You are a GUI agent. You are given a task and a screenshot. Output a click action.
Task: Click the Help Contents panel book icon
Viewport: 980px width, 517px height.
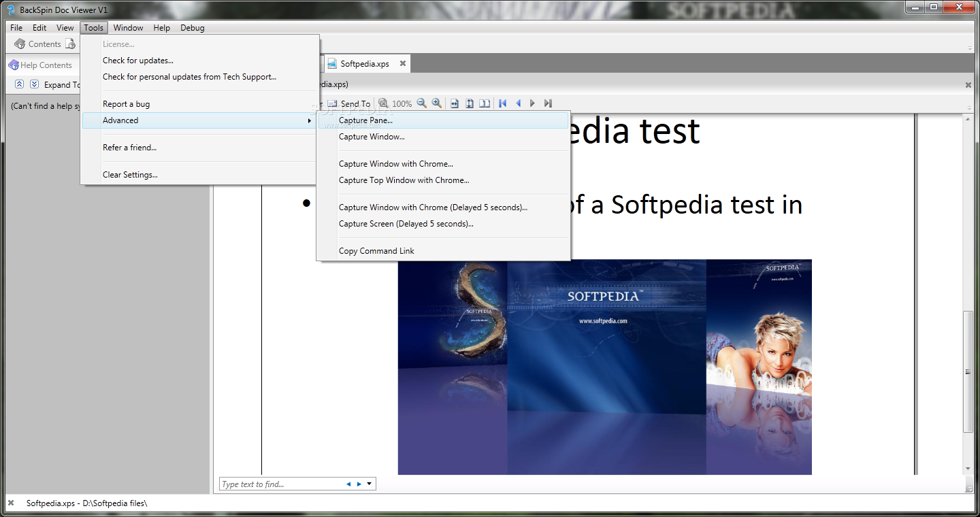14,65
